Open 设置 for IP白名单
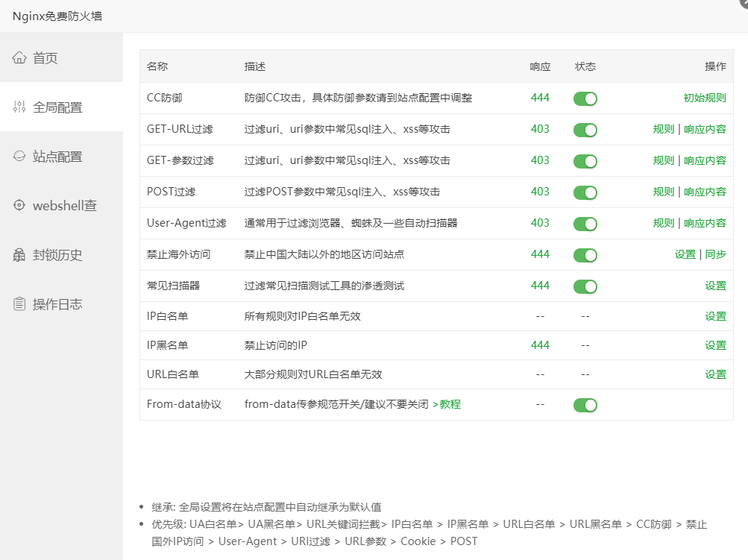748x560 pixels. click(716, 316)
